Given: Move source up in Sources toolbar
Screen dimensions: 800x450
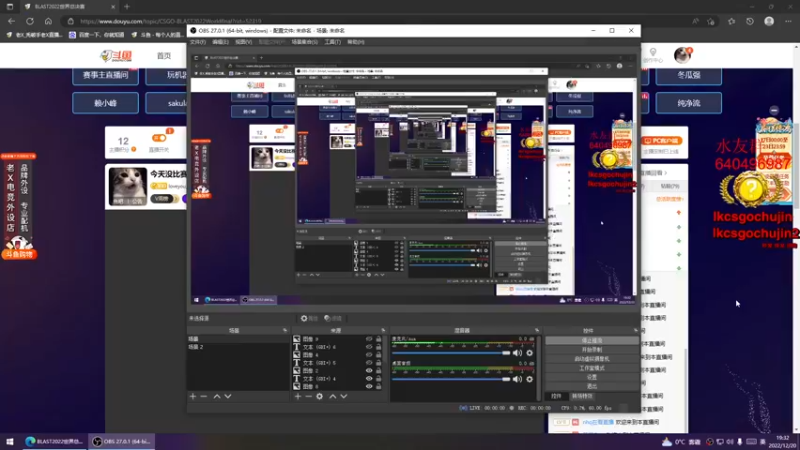Looking at the screenshot, I should tap(333, 396).
